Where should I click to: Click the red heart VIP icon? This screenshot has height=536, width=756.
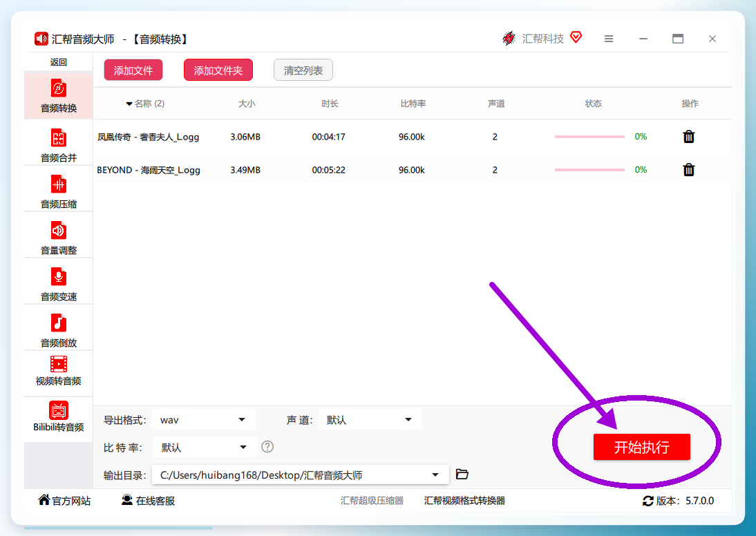(x=576, y=37)
